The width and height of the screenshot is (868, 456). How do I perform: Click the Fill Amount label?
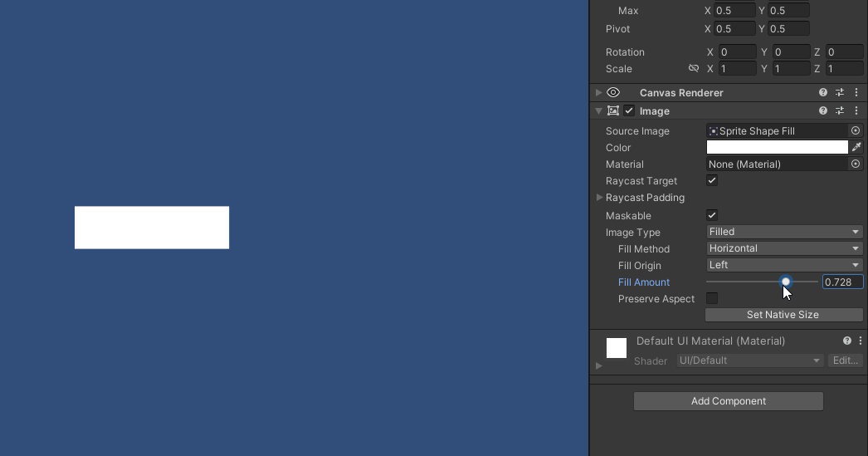pyautogui.click(x=644, y=282)
